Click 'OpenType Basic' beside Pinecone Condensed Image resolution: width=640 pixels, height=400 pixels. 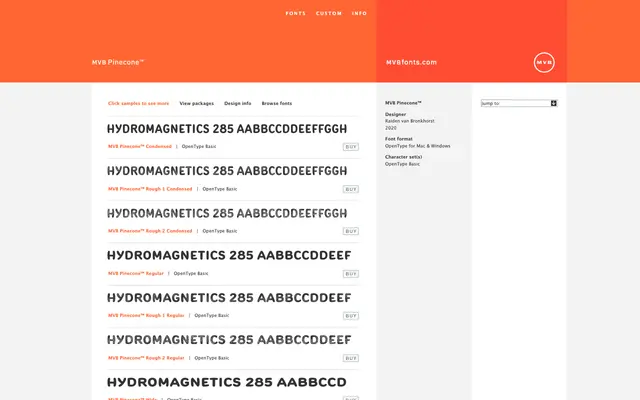199,146
